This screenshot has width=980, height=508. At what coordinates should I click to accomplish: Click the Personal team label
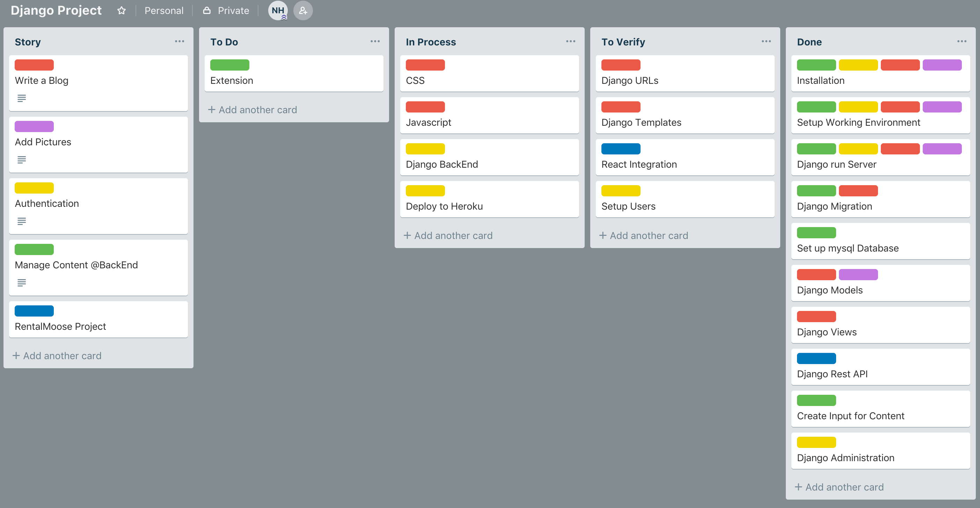(164, 10)
